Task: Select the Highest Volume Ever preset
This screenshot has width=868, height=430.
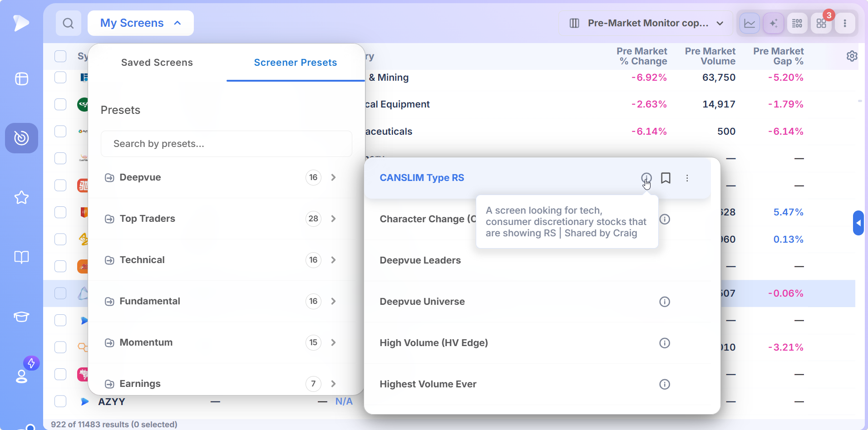Action: pyautogui.click(x=428, y=384)
